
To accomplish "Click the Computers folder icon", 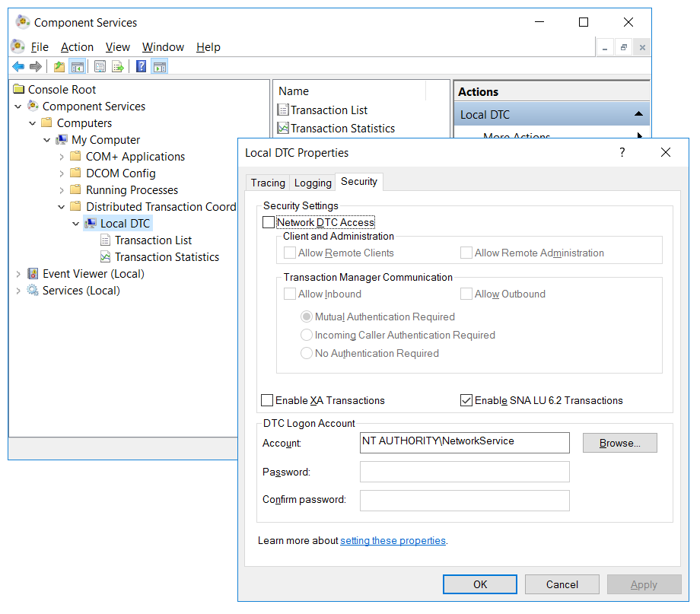I will (47, 122).
